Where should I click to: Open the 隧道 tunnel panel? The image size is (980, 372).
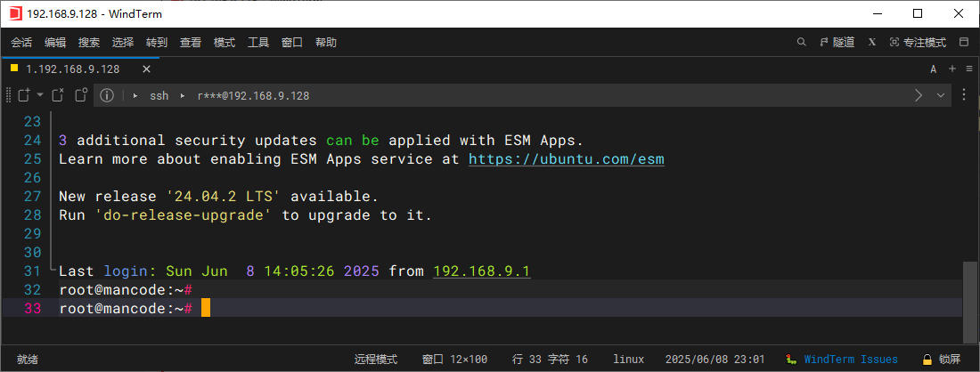[837, 42]
